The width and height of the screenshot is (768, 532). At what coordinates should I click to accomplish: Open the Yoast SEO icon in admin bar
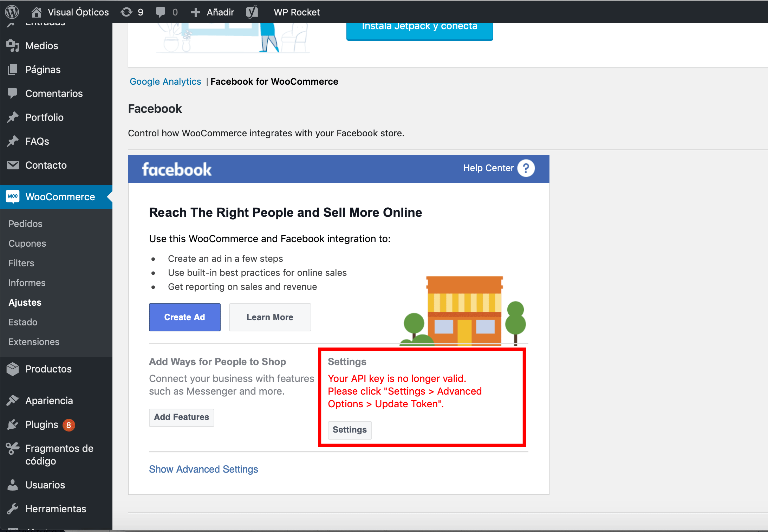252,12
